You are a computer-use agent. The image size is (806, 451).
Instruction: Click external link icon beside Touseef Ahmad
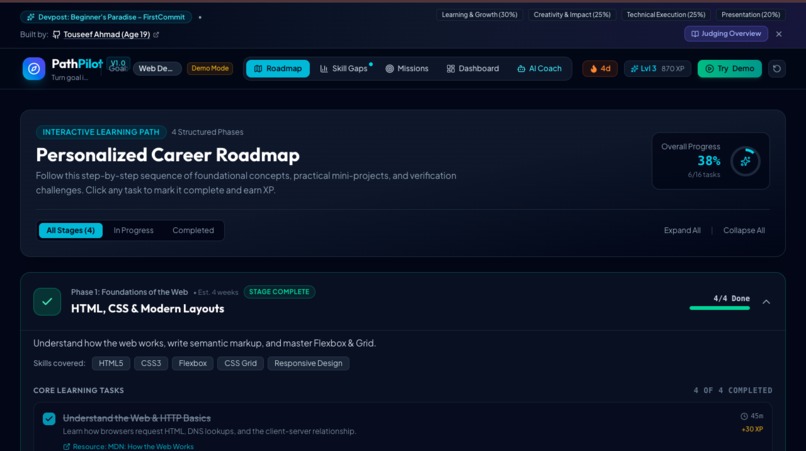click(156, 34)
